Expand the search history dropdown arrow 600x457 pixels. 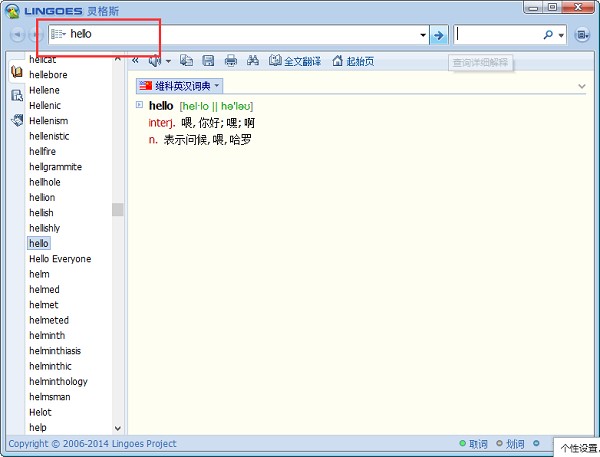pyautogui.click(x=423, y=35)
